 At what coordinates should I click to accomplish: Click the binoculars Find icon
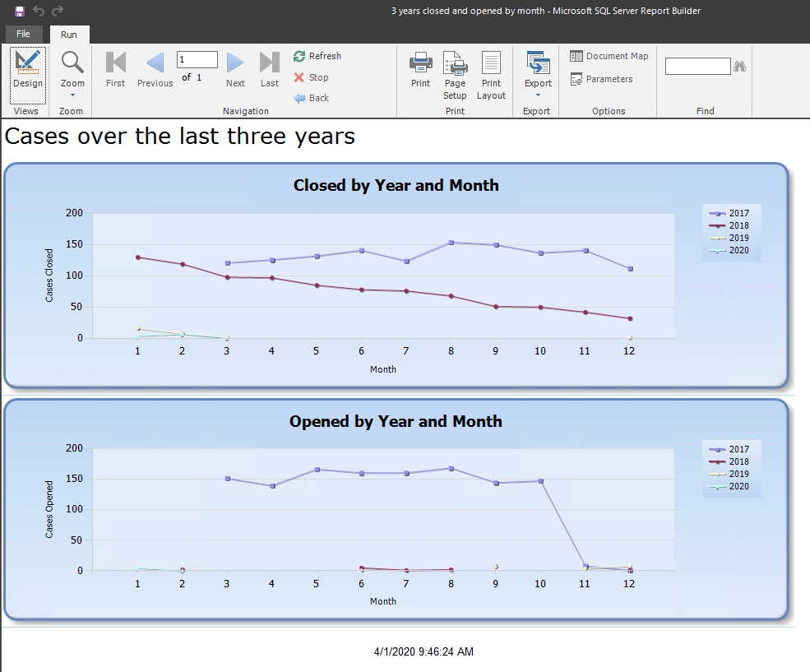(739, 67)
